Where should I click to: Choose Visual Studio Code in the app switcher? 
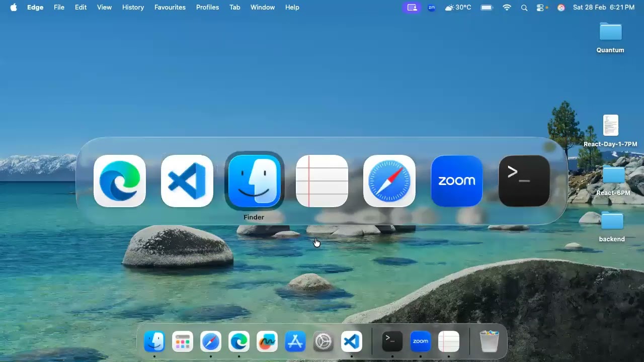click(187, 181)
